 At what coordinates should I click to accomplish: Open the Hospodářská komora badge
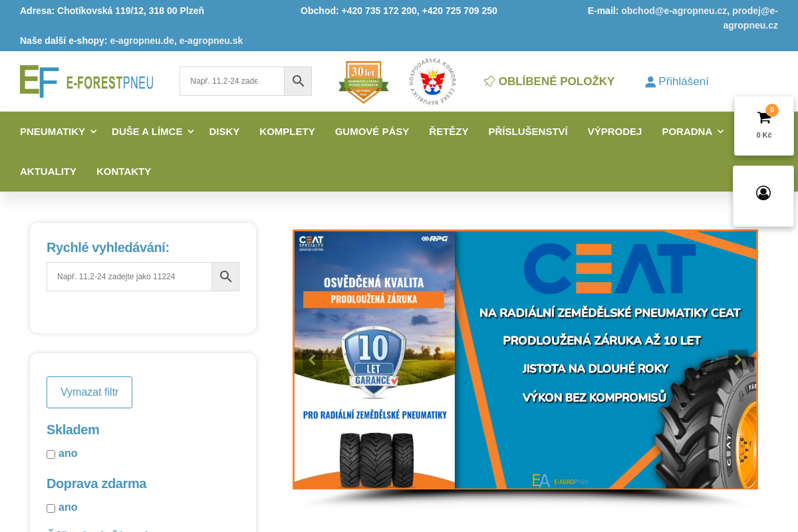click(432, 81)
